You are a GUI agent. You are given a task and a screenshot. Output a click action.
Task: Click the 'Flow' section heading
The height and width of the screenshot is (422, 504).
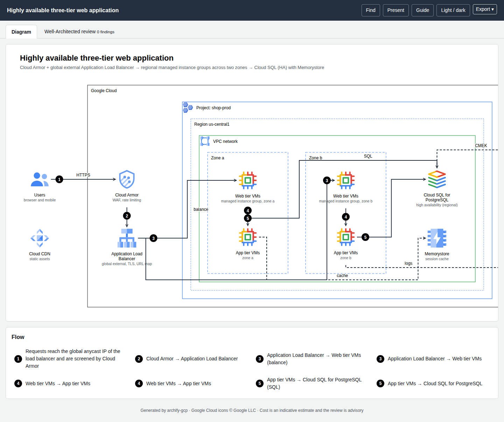tap(18, 337)
